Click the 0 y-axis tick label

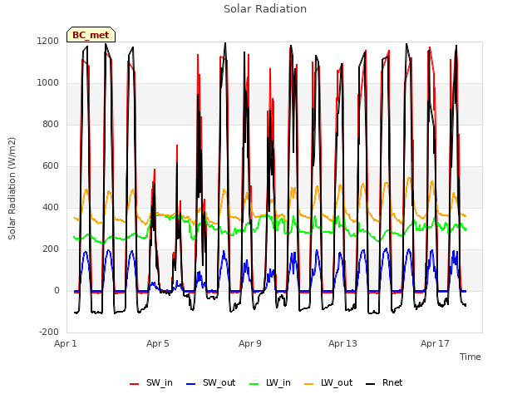pyautogui.click(x=57, y=291)
